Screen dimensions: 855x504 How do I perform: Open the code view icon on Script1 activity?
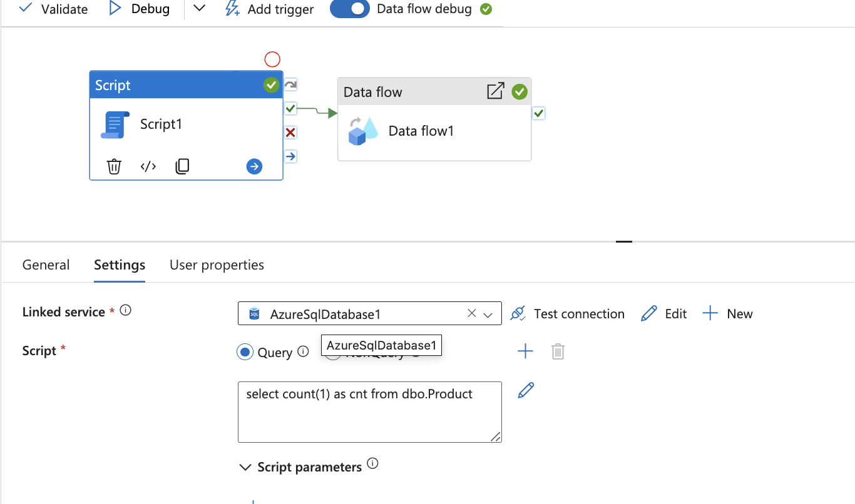[x=148, y=166]
